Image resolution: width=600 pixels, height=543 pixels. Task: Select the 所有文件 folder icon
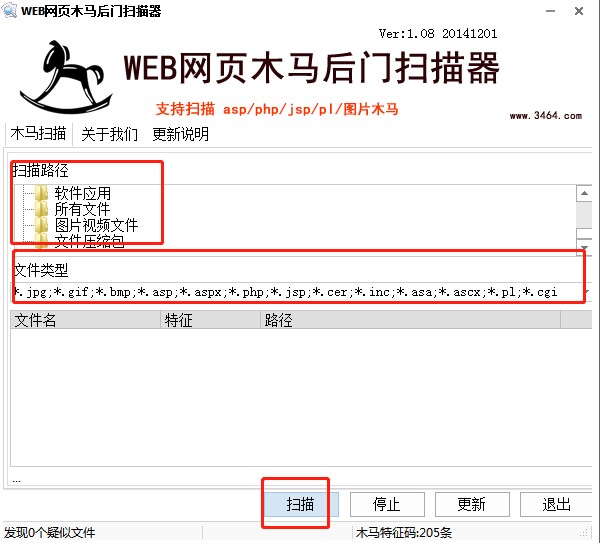click(x=41, y=209)
